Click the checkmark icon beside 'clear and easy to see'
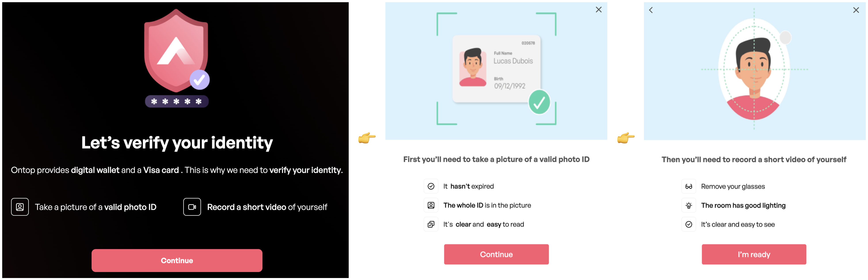The image size is (868, 280). click(x=689, y=224)
